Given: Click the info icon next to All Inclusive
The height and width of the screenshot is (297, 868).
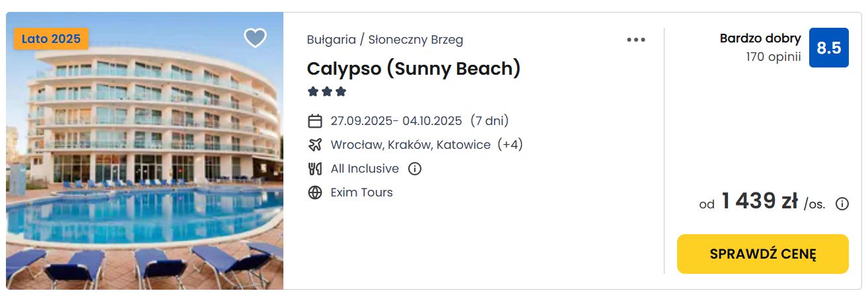Looking at the screenshot, I should click(x=415, y=169).
